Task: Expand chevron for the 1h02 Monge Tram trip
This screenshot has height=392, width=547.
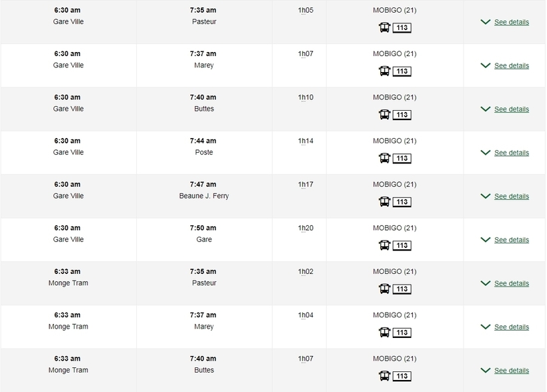Action: pyautogui.click(x=485, y=283)
